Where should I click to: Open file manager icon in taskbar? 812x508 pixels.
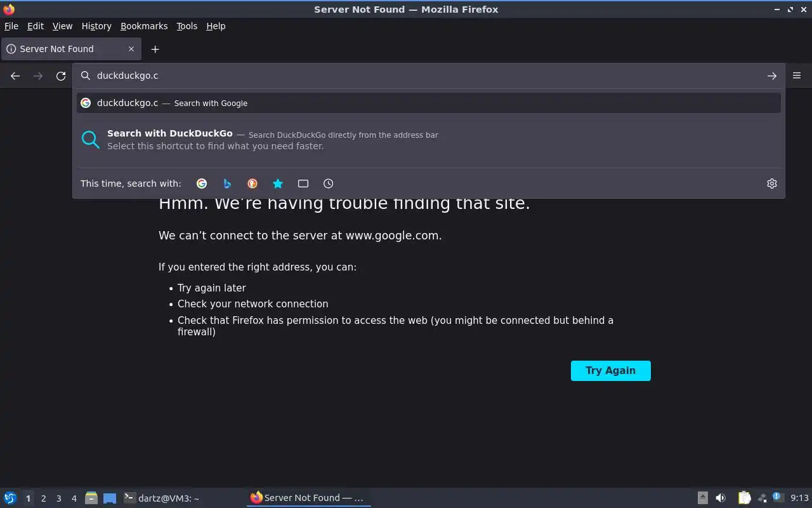point(91,498)
